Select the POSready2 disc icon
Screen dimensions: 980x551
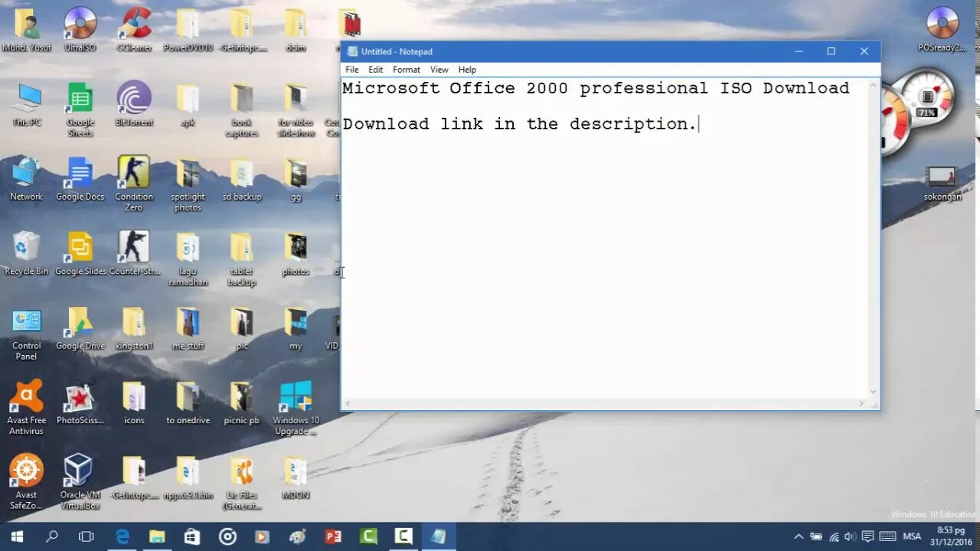[x=942, y=29]
